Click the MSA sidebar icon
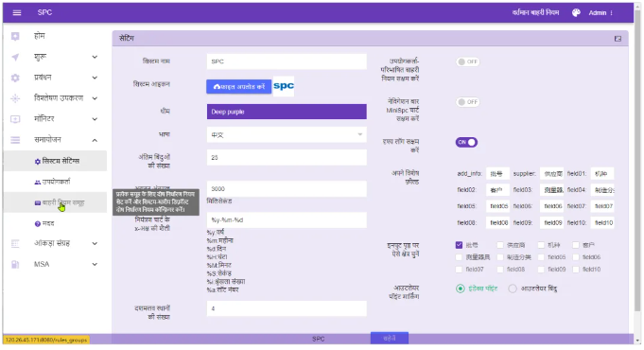 (15, 264)
